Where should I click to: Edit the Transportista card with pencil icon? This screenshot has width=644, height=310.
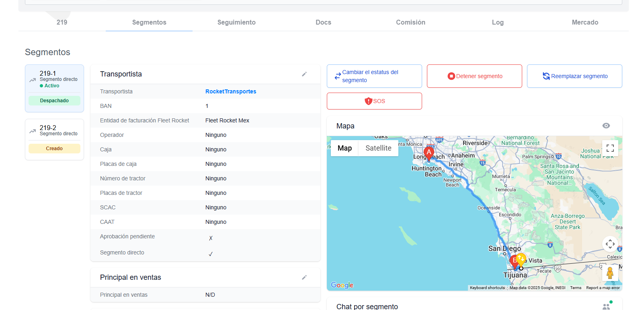(304, 74)
